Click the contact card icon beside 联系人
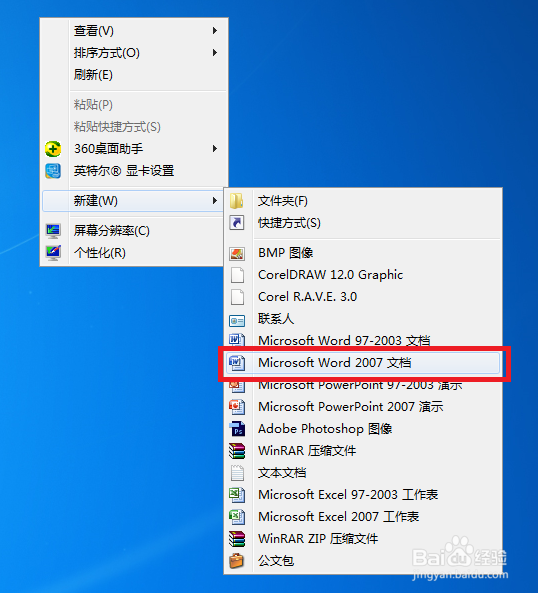 (237, 321)
